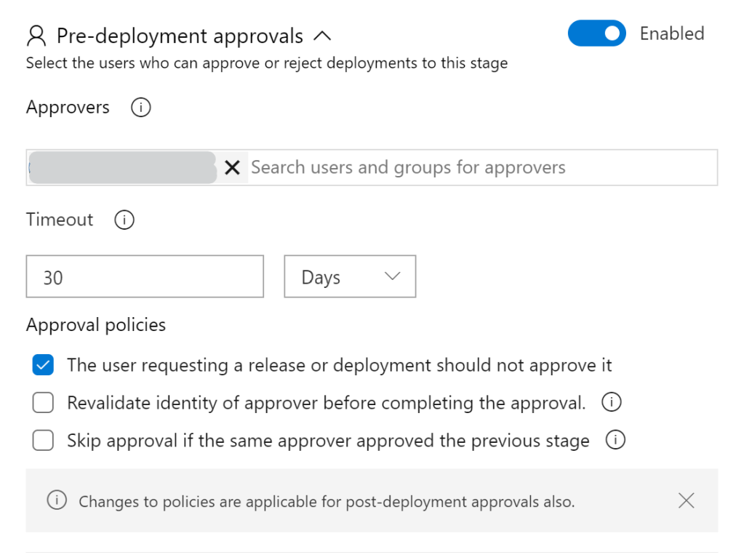Click info icon in policy changes banner
The image size is (744, 560).
(x=57, y=500)
